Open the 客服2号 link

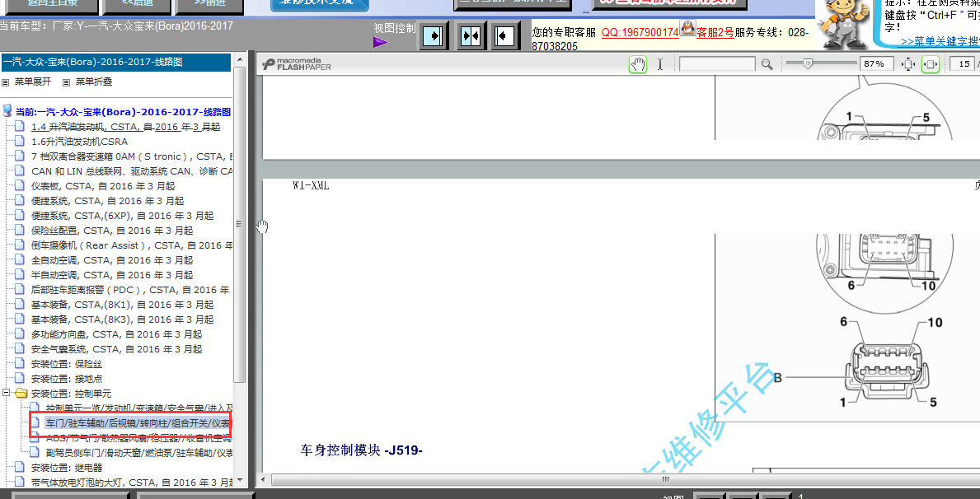point(715,32)
